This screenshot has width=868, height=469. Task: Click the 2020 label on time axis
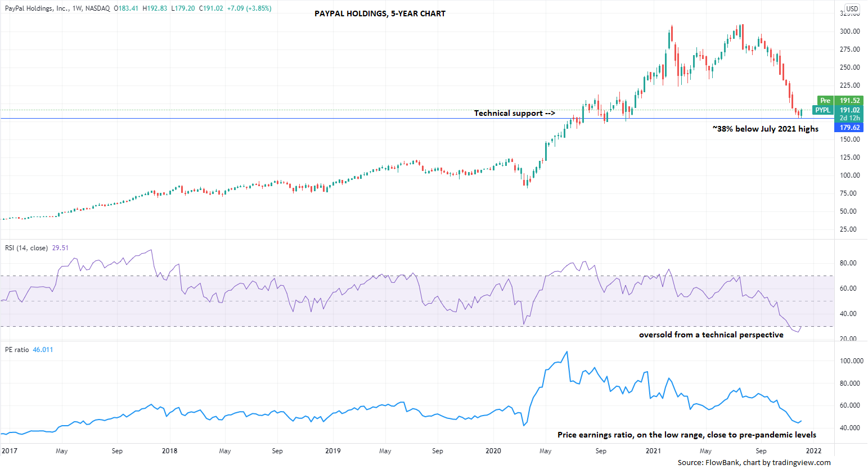(493, 451)
